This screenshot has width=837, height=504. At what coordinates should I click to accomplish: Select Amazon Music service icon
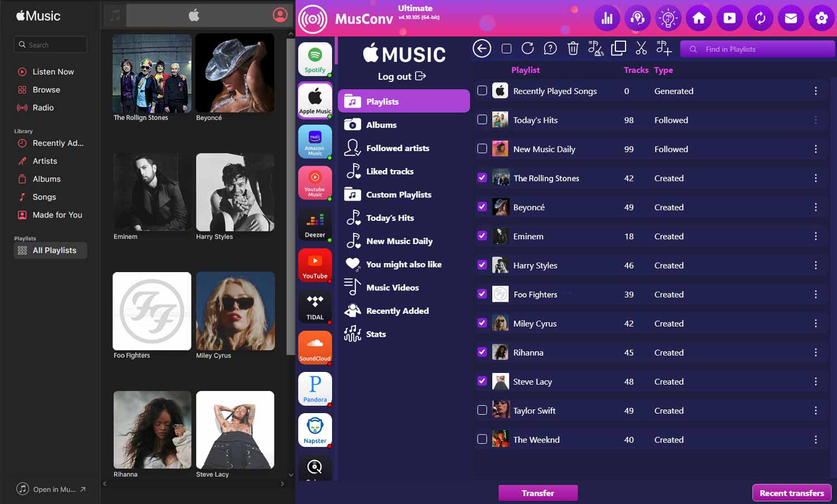pos(315,142)
